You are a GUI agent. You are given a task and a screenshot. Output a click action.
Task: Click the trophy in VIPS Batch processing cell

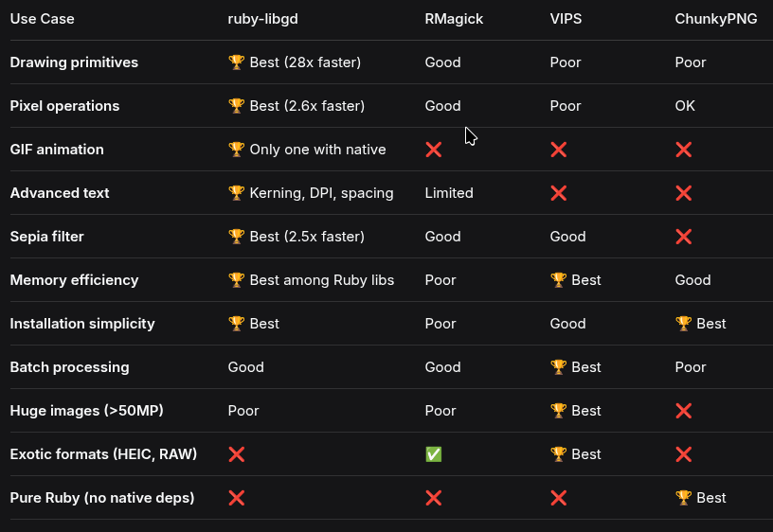(558, 367)
